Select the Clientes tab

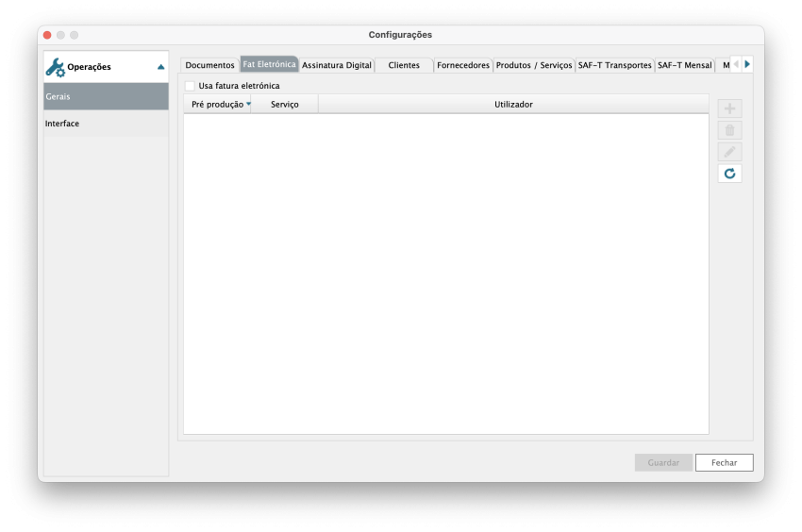point(404,65)
